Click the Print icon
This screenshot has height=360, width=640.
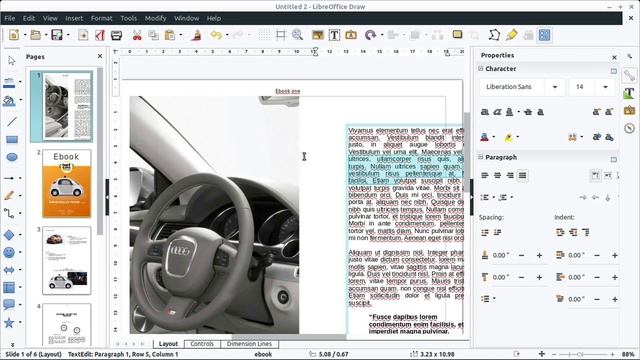pos(116,35)
